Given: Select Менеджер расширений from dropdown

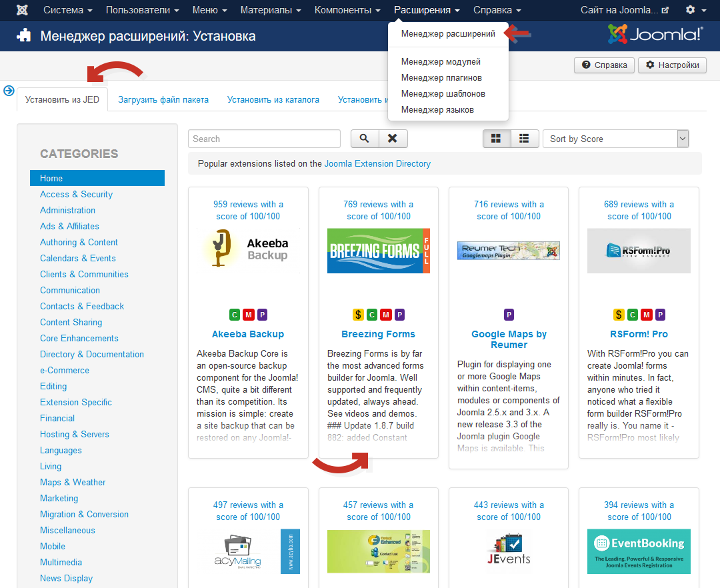Looking at the screenshot, I should click(448, 33).
